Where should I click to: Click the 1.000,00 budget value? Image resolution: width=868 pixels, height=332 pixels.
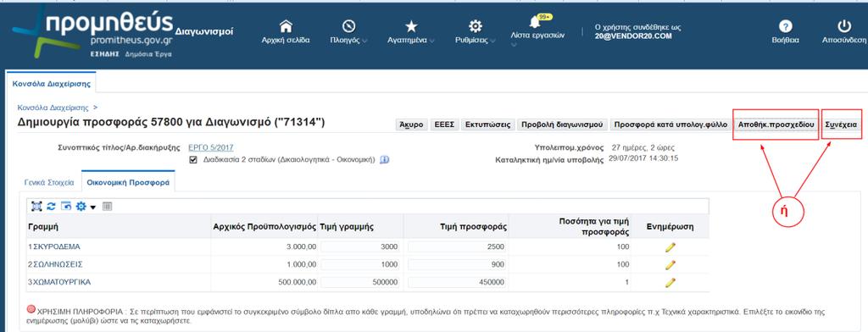(301, 264)
